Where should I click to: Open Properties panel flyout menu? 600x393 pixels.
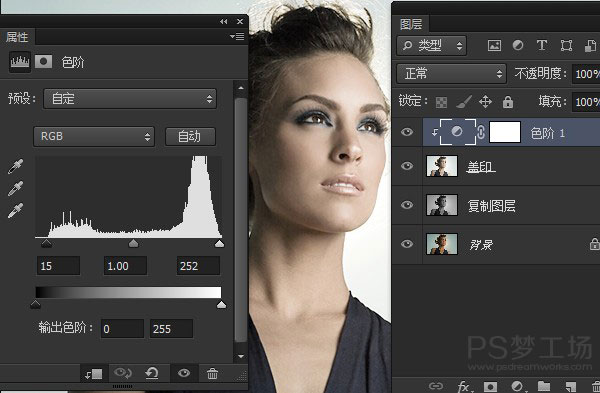(237, 36)
